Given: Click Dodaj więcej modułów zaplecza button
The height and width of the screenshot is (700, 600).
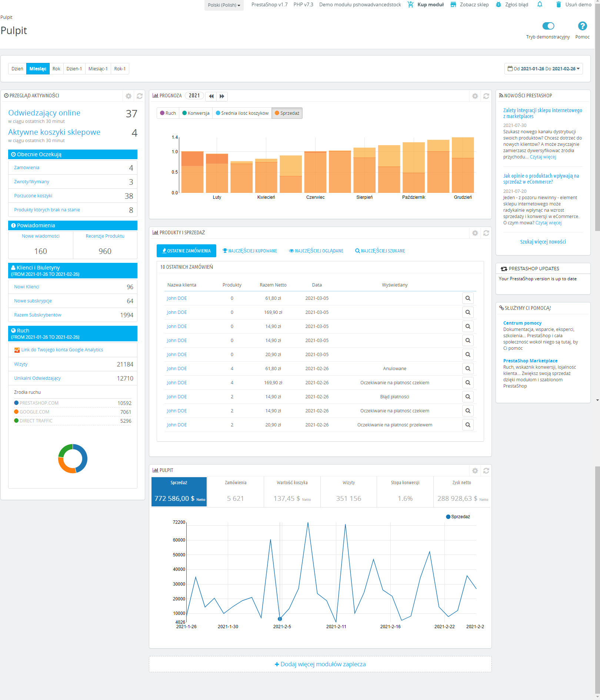Looking at the screenshot, I should coord(320,664).
